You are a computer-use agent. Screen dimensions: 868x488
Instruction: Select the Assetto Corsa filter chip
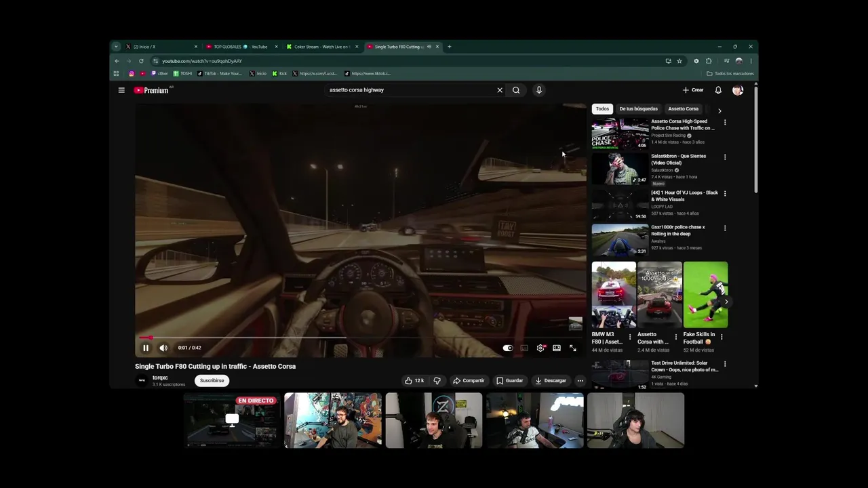click(683, 108)
